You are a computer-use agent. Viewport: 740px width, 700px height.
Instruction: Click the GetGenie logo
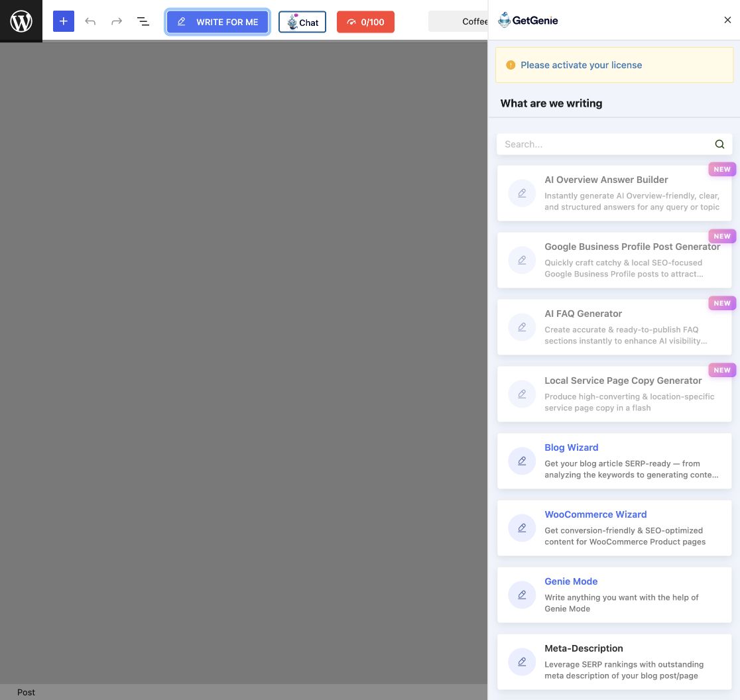pyautogui.click(x=528, y=21)
